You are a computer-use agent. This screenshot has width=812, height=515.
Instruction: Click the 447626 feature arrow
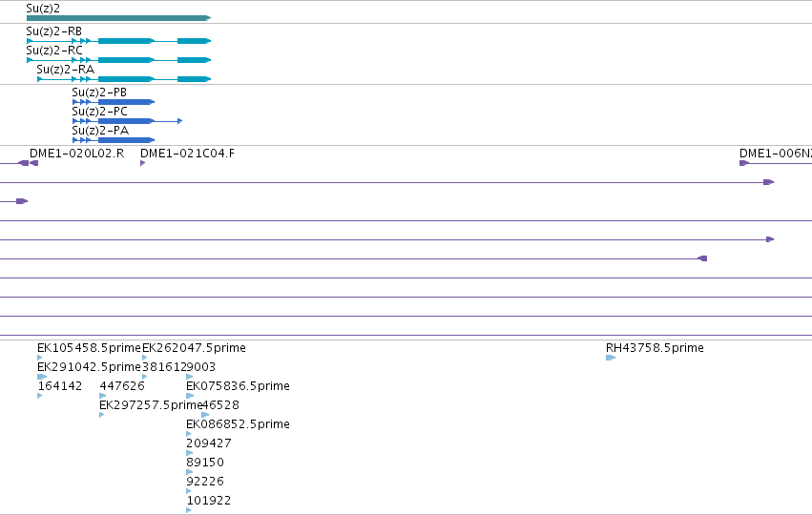102,396
